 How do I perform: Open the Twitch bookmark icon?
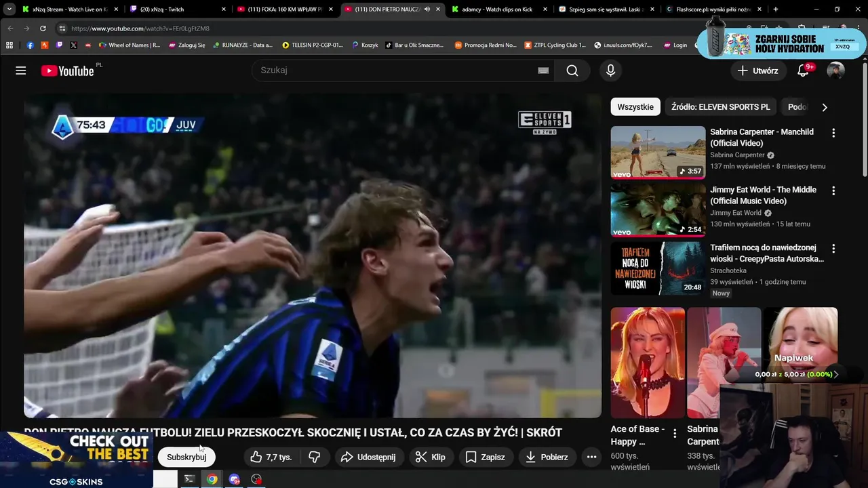click(x=59, y=45)
